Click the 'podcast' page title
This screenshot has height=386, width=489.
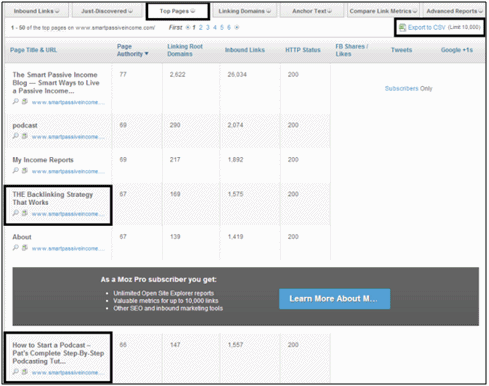tap(25, 126)
